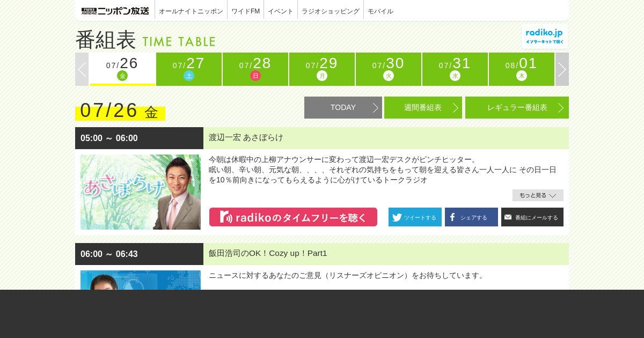This screenshot has height=338, width=644.
Task: Open モバイル menu item
Action: pyautogui.click(x=380, y=11)
